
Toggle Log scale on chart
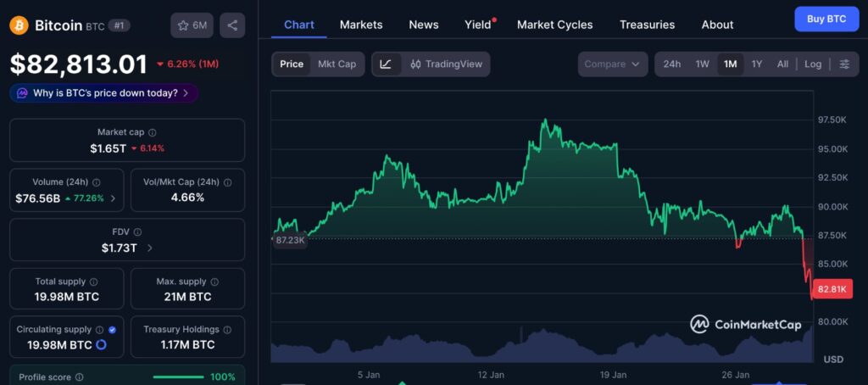pyautogui.click(x=813, y=64)
